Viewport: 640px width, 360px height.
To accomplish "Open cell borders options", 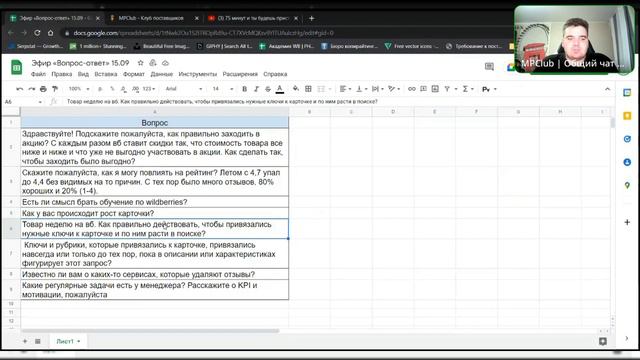I will 308,89.
